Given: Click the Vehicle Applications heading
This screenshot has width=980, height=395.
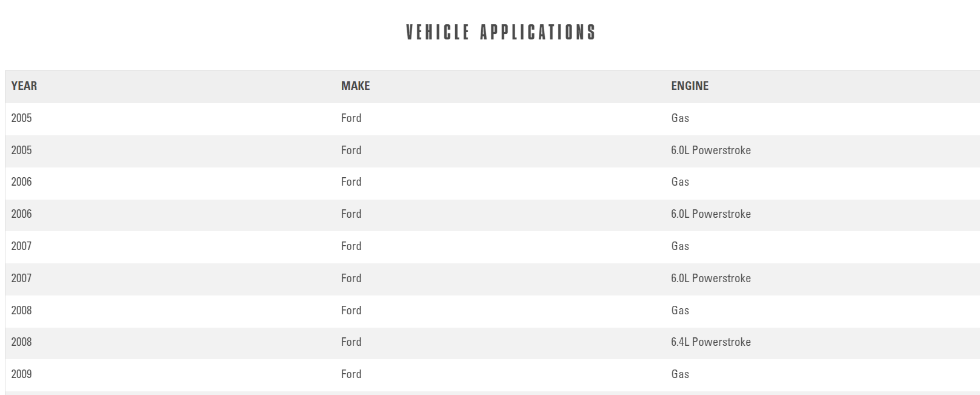Looking at the screenshot, I should [501, 32].
